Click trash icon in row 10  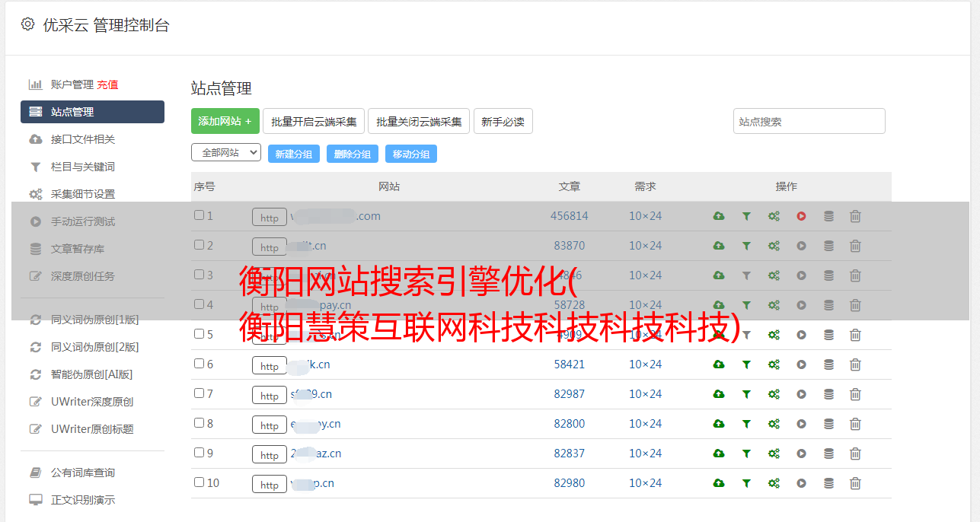click(x=855, y=483)
